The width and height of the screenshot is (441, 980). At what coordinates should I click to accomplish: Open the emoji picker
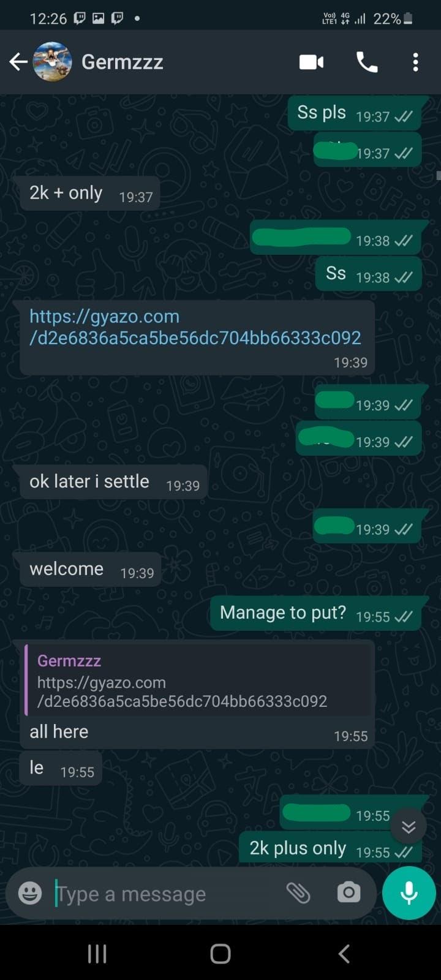click(x=30, y=893)
